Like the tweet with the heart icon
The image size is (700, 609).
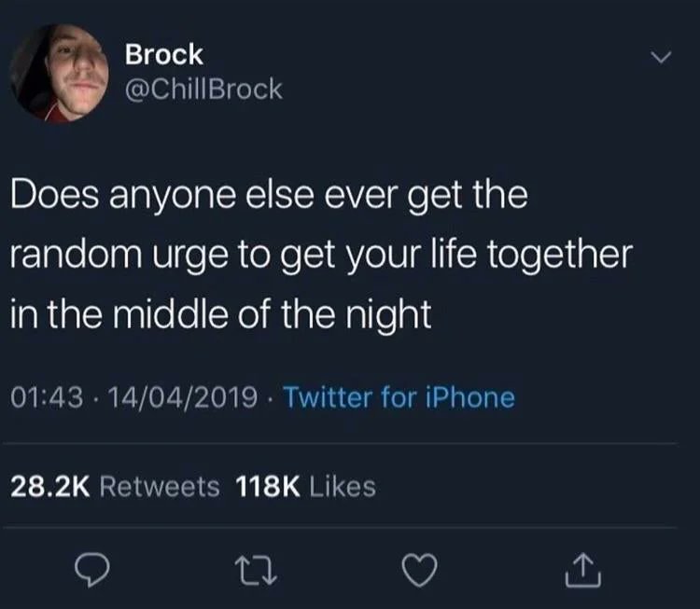coord(419,570)
